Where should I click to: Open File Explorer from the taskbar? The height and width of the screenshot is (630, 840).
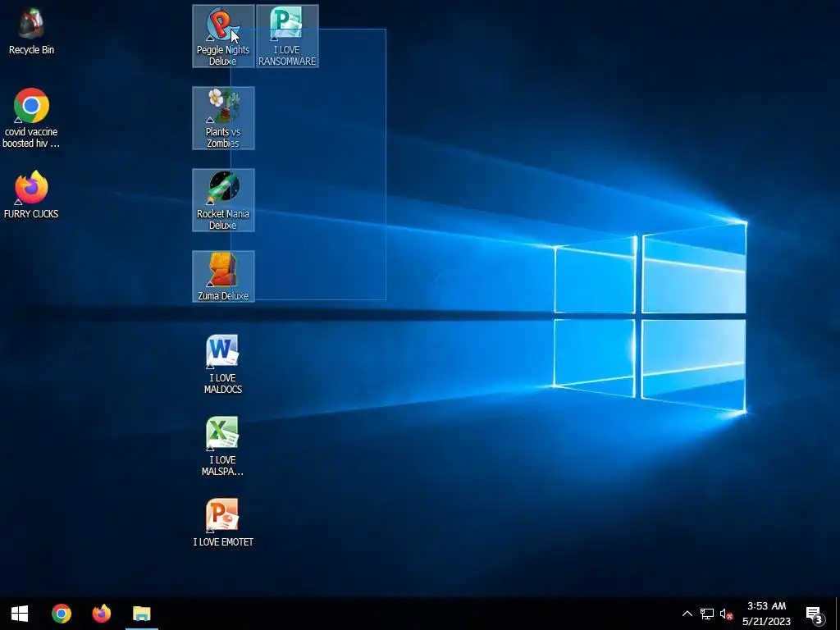[x=141, y=614]
